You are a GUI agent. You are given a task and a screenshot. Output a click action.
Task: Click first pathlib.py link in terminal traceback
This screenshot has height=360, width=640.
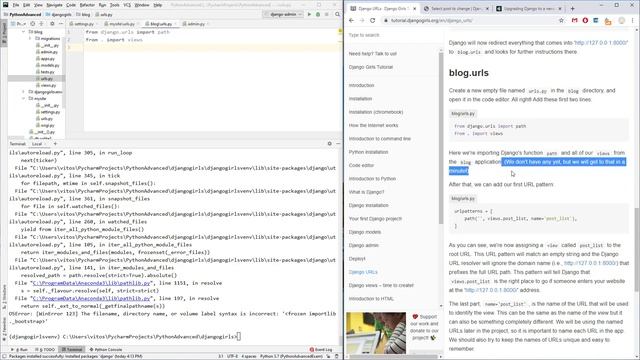(92, 283)
